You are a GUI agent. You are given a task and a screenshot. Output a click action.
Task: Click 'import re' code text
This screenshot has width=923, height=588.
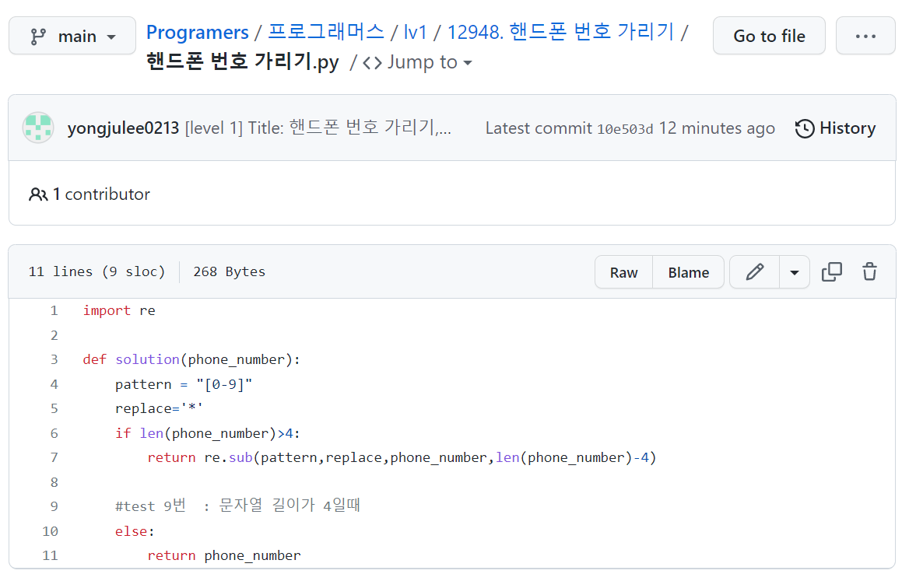tap(119, 310)
